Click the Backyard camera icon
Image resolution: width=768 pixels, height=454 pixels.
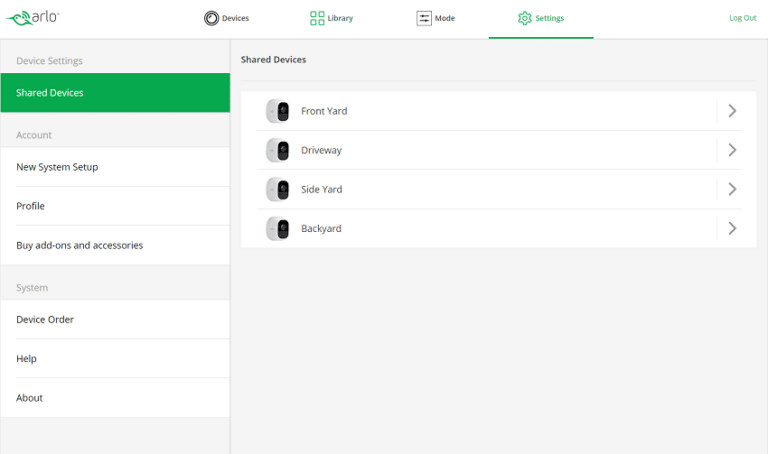[x=278, y=229]
